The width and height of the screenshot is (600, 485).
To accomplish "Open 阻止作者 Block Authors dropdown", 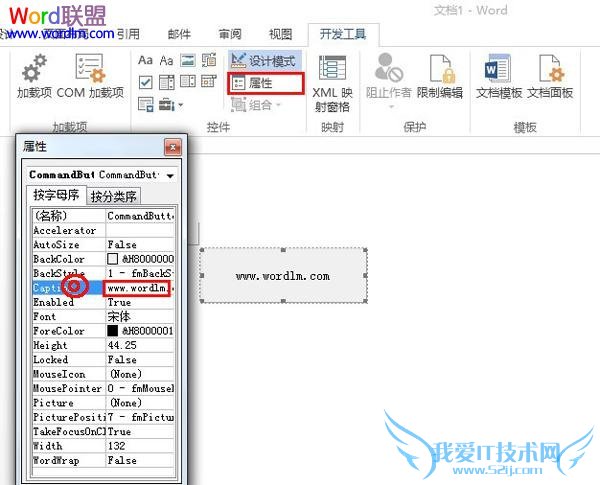I will click(x=388, y=80).
